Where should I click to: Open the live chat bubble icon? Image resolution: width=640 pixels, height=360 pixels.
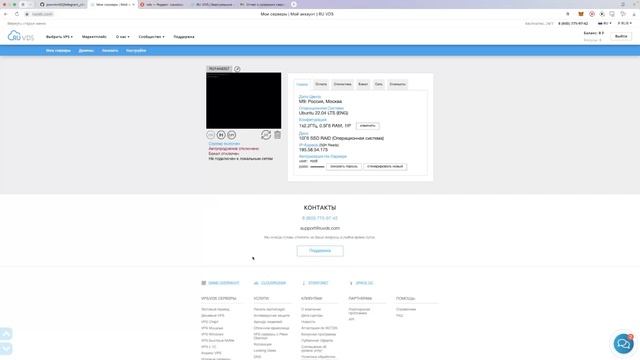tap(623, 343)
